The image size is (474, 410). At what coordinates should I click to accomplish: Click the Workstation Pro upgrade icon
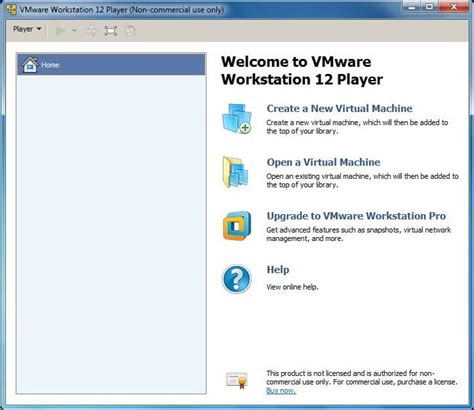point(237,226)
